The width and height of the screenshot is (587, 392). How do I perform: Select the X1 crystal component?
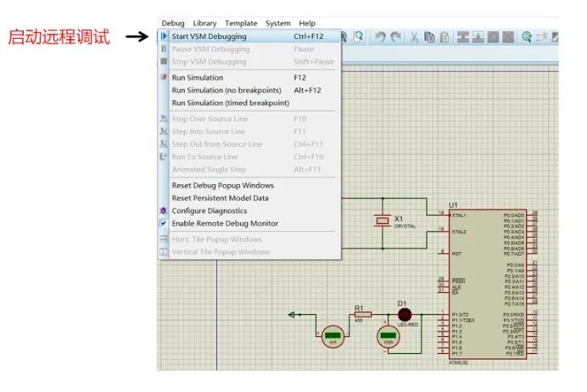coord(383,221)
